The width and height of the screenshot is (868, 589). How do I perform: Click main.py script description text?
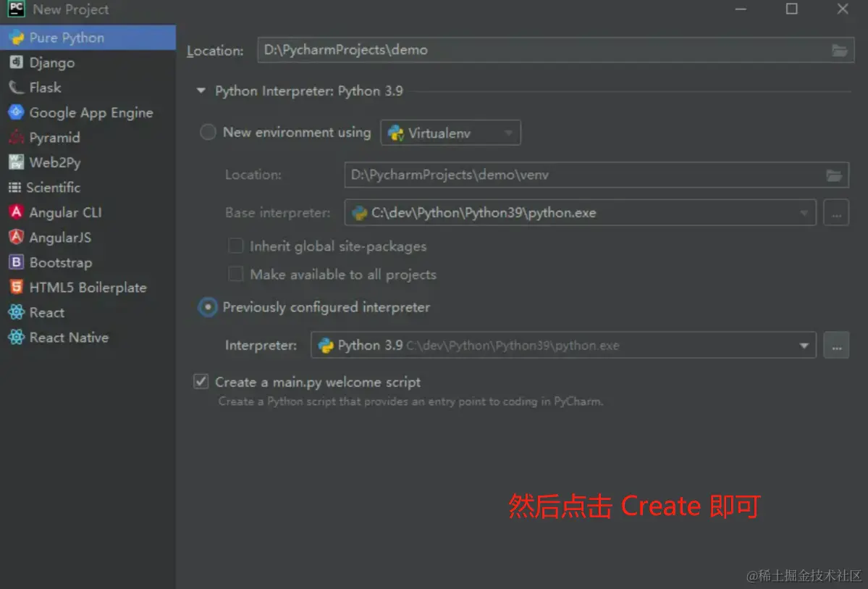coord(410,401)
